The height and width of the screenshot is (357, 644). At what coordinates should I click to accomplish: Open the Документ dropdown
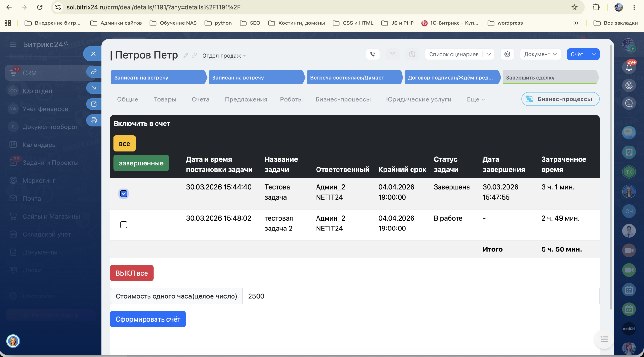pyautogui.click(x=540, y=54)
